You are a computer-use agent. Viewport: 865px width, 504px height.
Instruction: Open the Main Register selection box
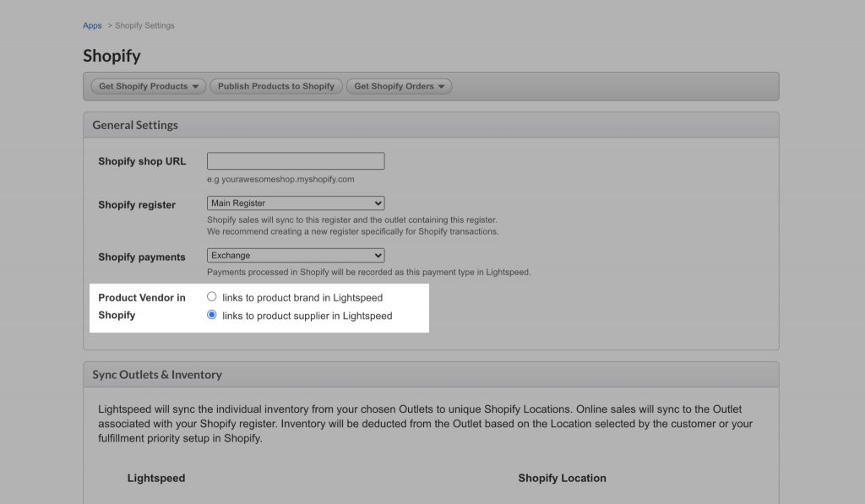296,203
